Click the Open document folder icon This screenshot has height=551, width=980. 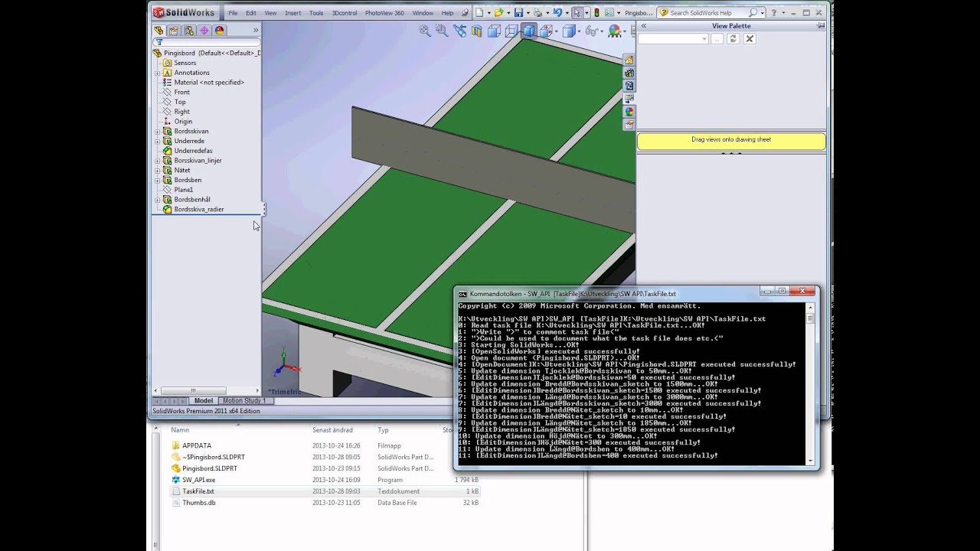point(499,12)
